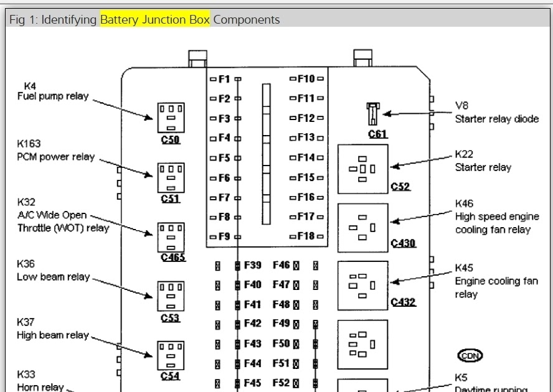Click fuse label F10

click(x=306, y=78)
